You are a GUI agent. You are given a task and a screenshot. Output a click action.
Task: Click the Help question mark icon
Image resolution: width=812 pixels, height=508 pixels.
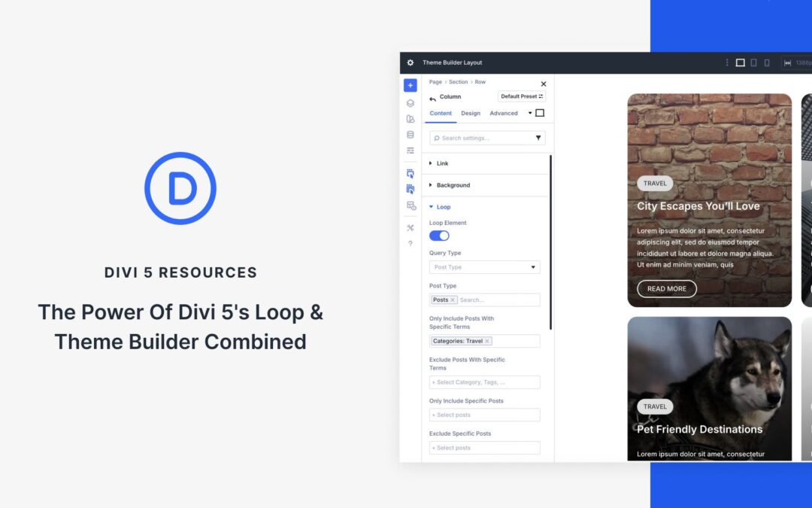[410, 243]
